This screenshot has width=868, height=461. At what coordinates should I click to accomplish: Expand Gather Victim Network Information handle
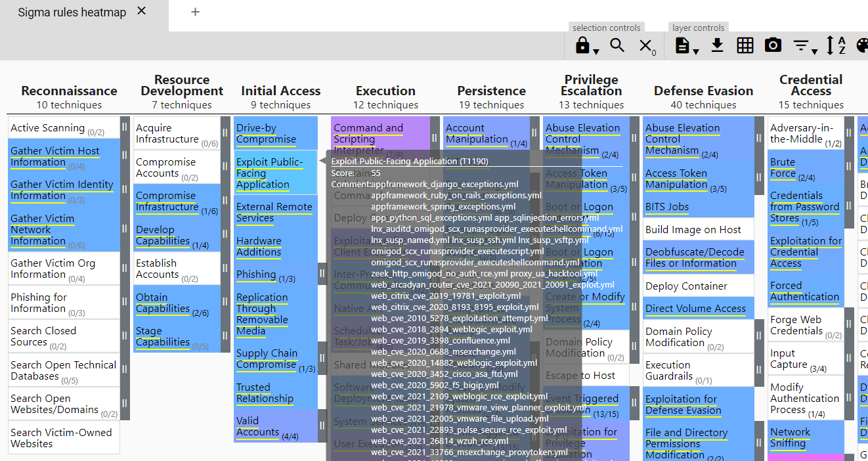coord(125,229)
